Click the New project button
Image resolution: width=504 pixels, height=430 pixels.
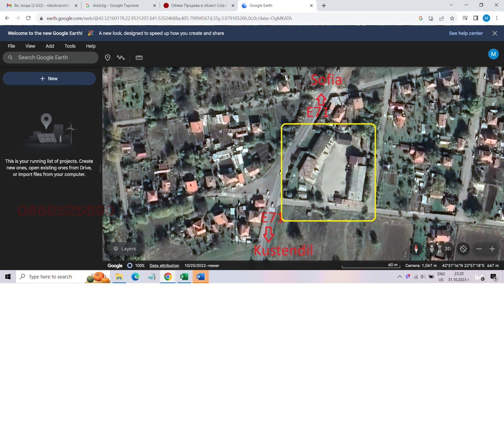click(x=49, y=78)
